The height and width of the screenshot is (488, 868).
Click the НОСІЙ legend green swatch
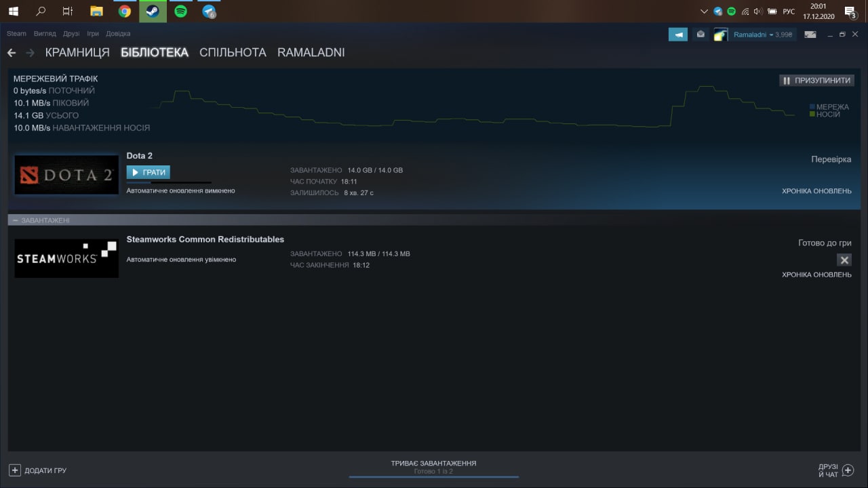[812, 115]
